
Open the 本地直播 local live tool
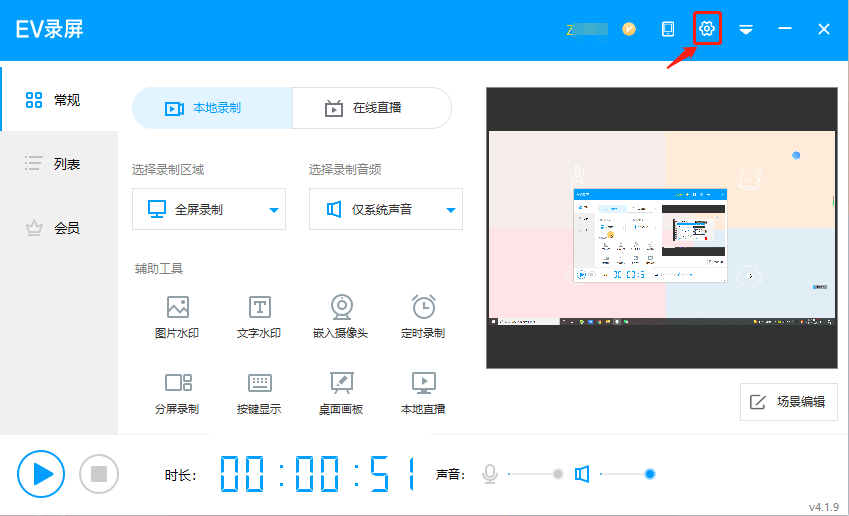coord(423,394)
